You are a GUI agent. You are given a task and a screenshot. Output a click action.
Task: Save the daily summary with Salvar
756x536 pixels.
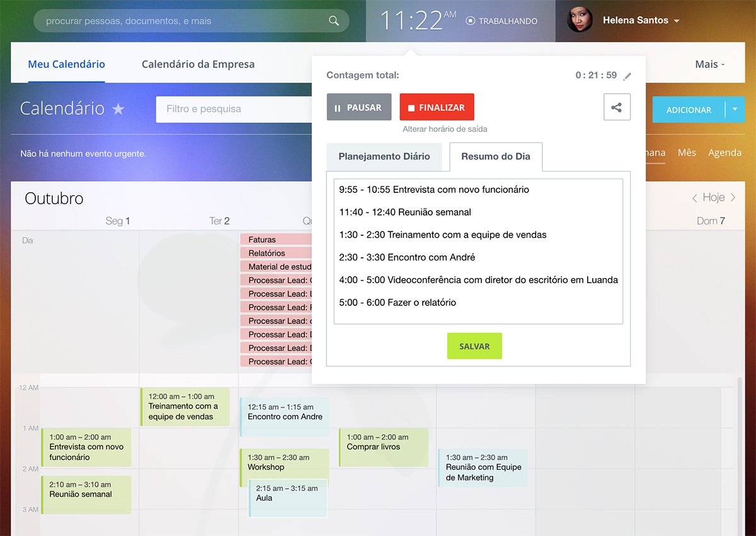coord(474,346)
